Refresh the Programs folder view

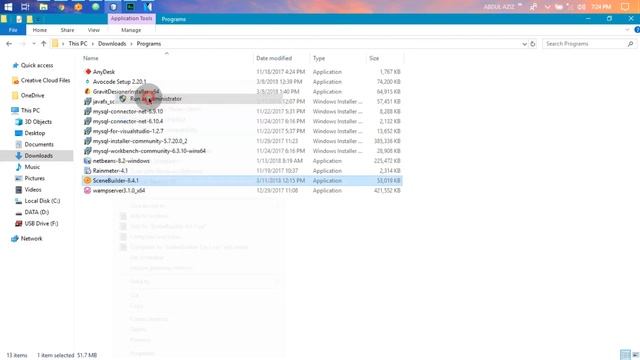[533, 44]
